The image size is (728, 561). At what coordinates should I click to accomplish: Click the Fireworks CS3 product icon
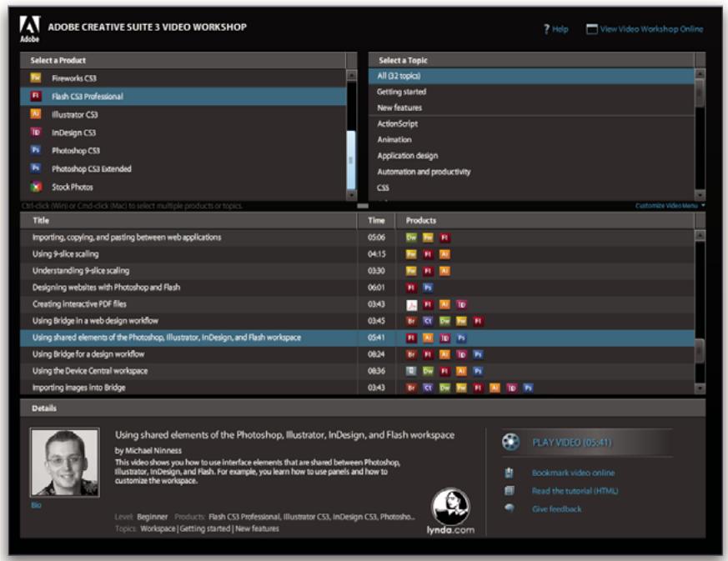(x=36, y=78)
